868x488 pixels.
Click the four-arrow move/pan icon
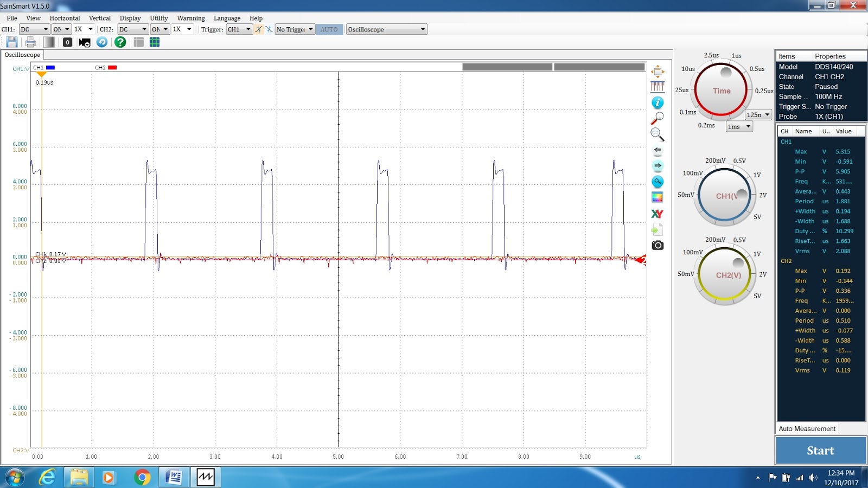658,71
